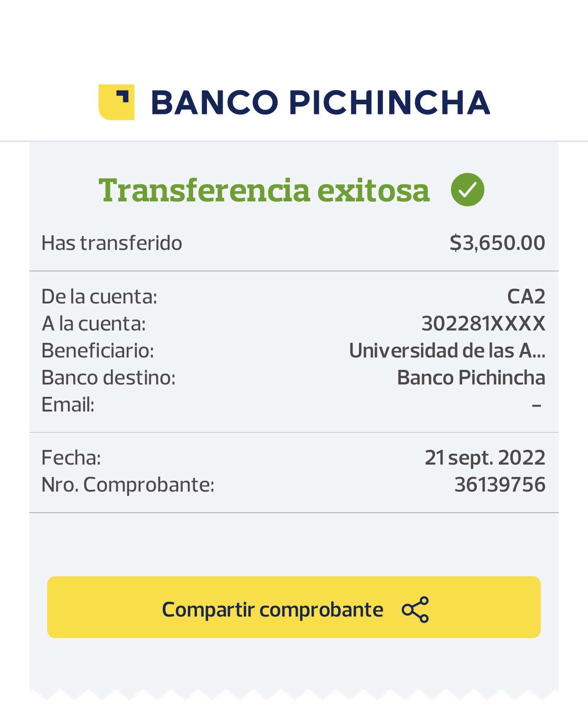This screenshot has width=588, height=720.
Task: Click the empty Email value dash
Action: click(x=536, y=405)
